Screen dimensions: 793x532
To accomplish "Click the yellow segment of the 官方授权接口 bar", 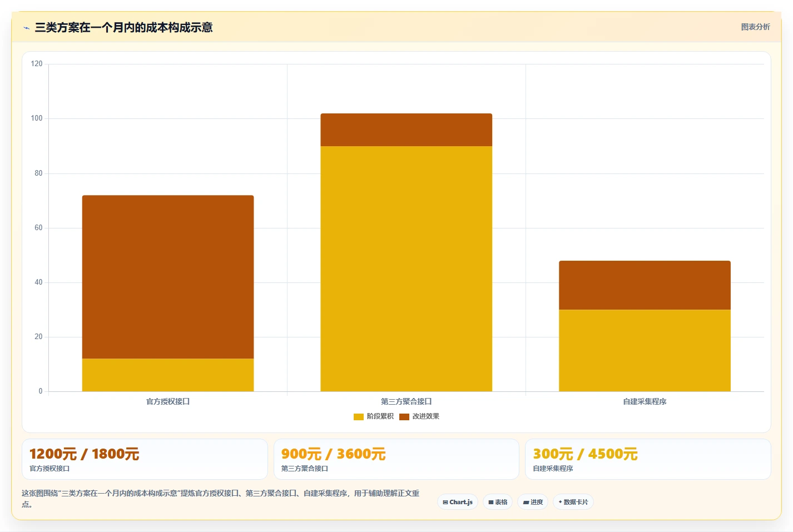I will point(168,375).
